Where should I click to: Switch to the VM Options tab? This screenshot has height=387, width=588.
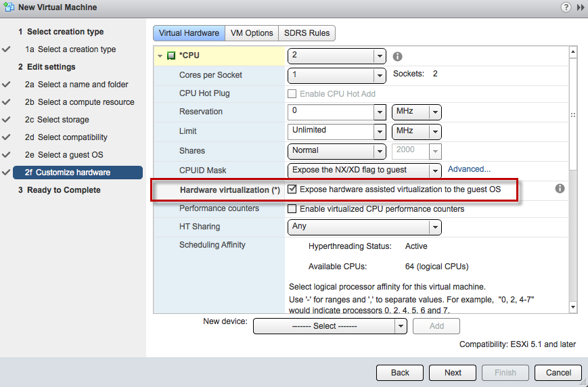(252, 33)
